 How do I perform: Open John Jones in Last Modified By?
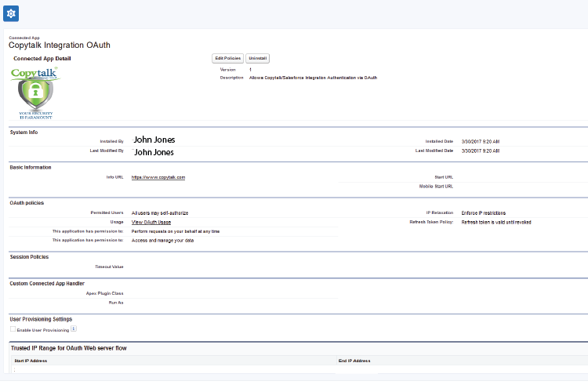(153, 152)
